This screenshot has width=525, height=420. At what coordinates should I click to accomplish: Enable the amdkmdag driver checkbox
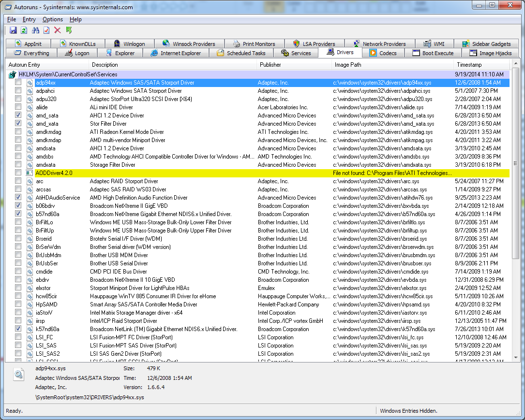(x=18, y=131)
